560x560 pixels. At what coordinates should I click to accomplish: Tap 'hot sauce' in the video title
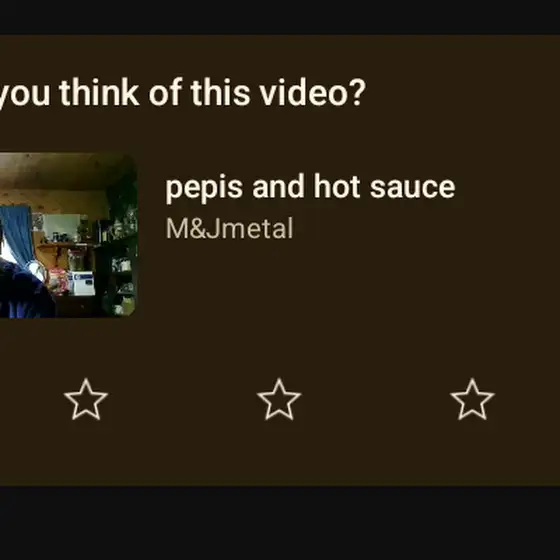tap(384, 186)
